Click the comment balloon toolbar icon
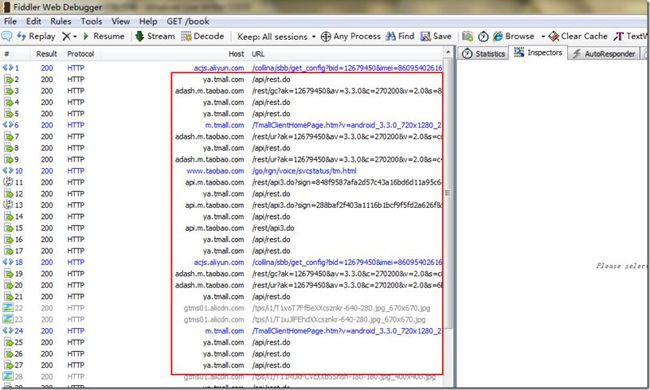Viewport: 650px width, 390px height. click(x=7, y=36)
